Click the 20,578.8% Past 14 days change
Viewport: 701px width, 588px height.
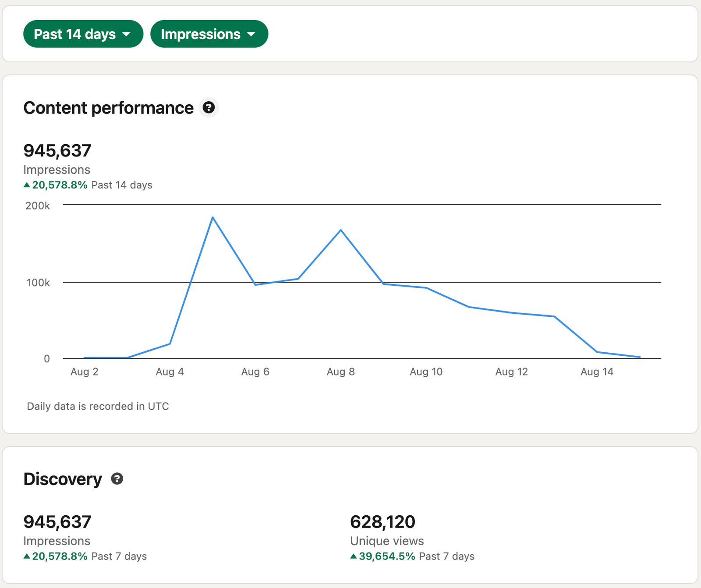coord(88,185)
